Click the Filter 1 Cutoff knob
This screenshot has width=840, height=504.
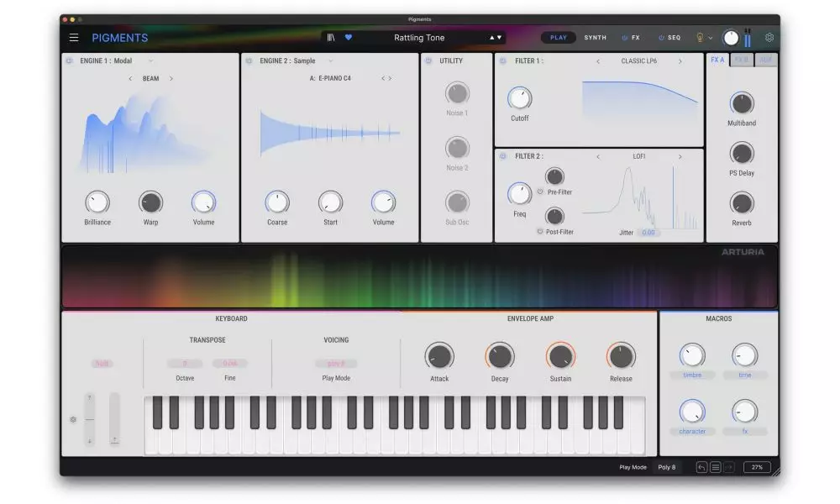pyautogui.click(x=519, y=98)
